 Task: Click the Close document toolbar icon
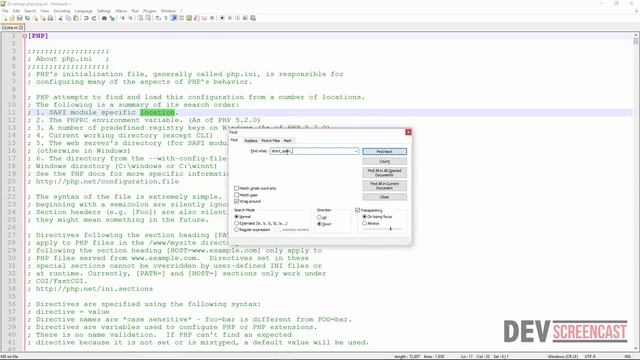35,18
